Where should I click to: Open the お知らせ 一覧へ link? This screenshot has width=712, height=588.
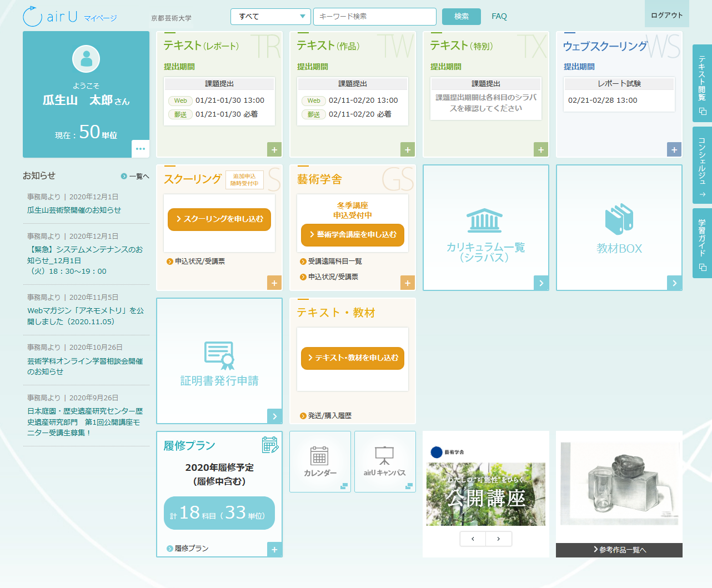tap(135, 177)
